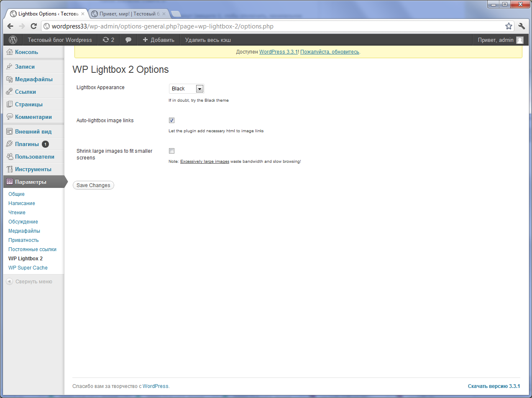Disable Auto-lightbox image links checkbox

tap(171, 121)
